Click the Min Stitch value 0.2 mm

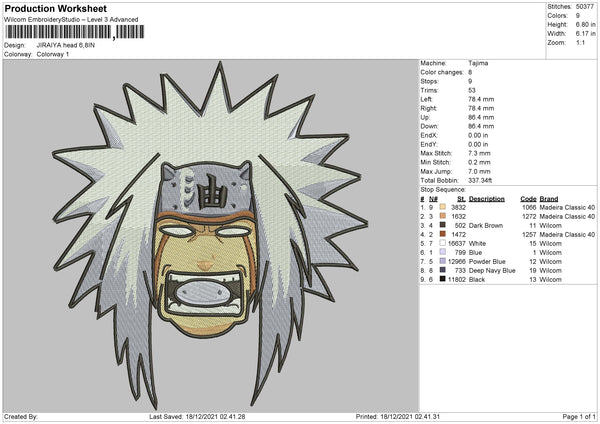tap(479, 162)
